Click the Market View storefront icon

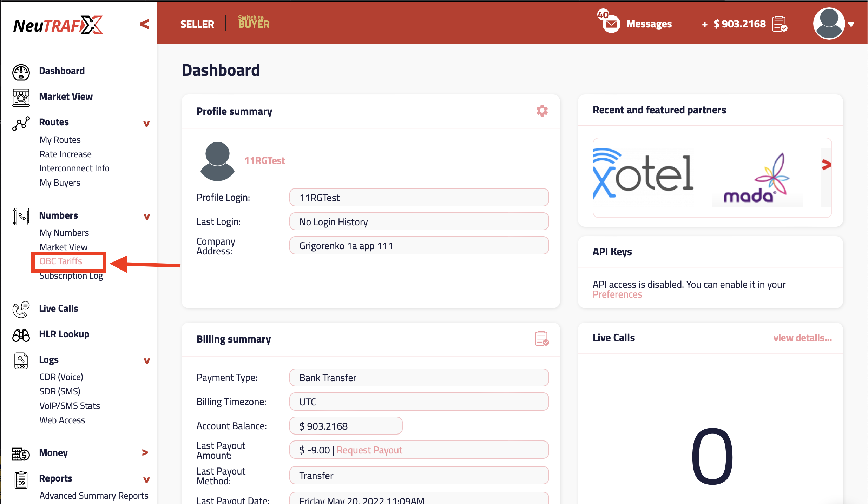21,97
